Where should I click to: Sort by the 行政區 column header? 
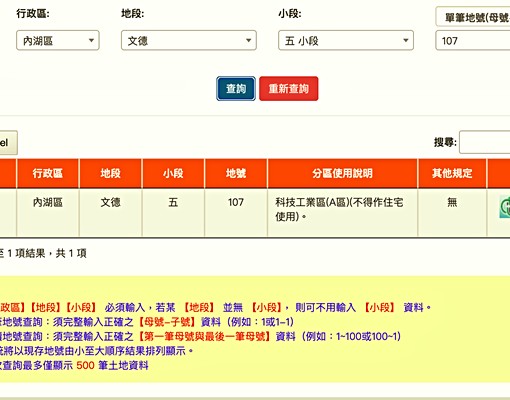click(x=48, y=173)
